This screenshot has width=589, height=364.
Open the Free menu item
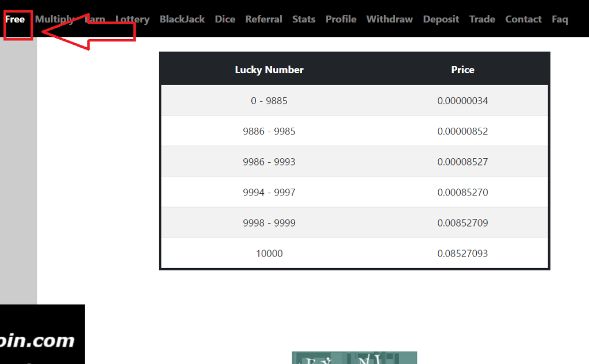coord(15,19)
